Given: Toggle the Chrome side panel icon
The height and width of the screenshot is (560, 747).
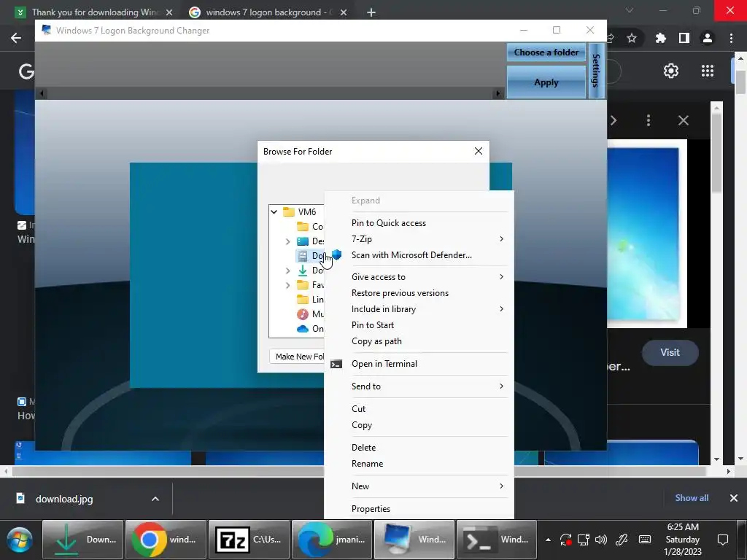Looking at the screenshot, I should (684, 38).
